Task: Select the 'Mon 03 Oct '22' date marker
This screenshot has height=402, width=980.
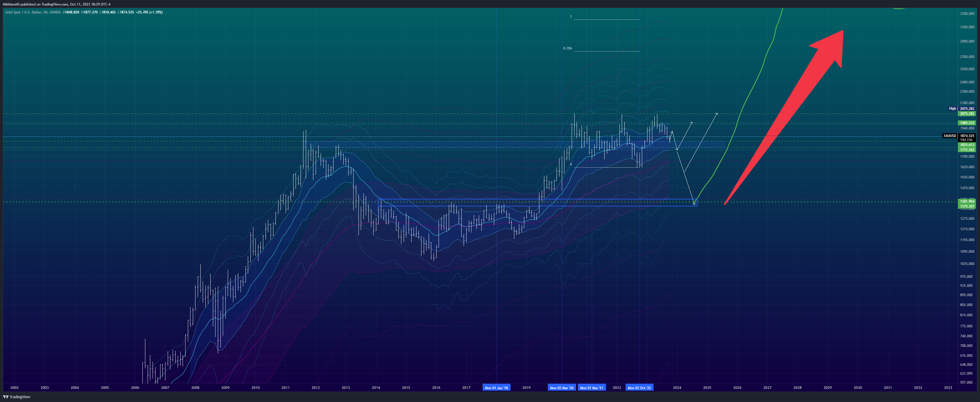Action: [x=639, y=387]
